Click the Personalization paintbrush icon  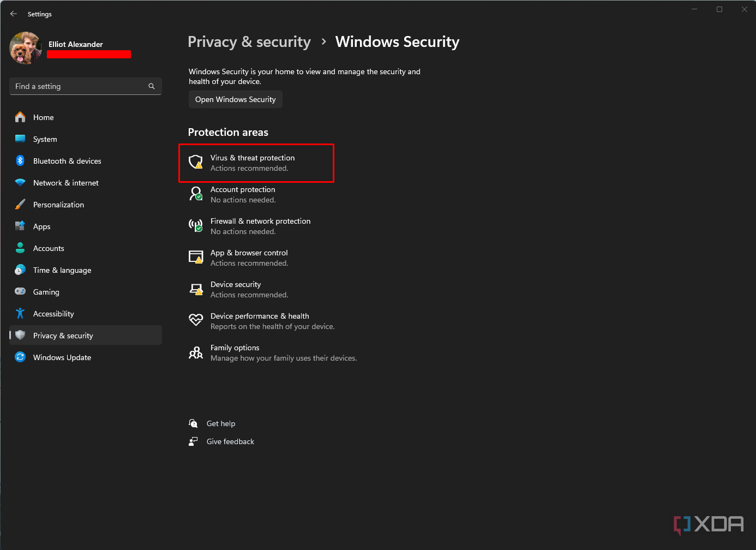point(20,205)
